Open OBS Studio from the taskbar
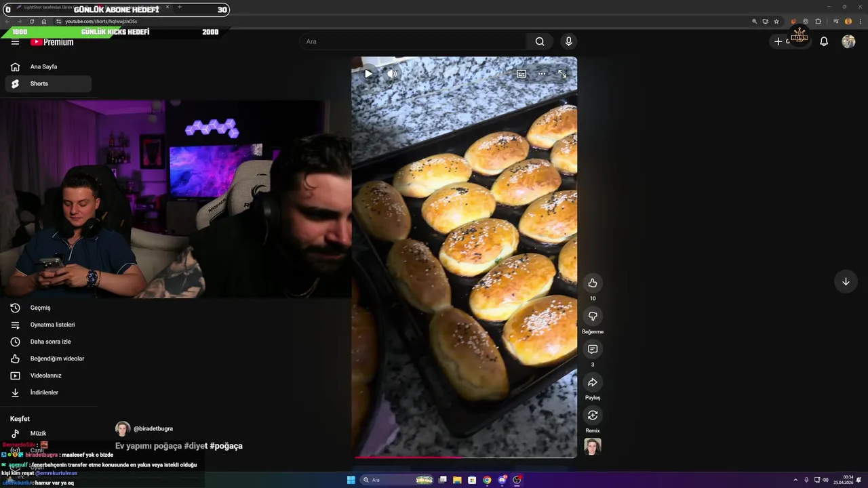 pyautogui.click(x=517, y=480)
